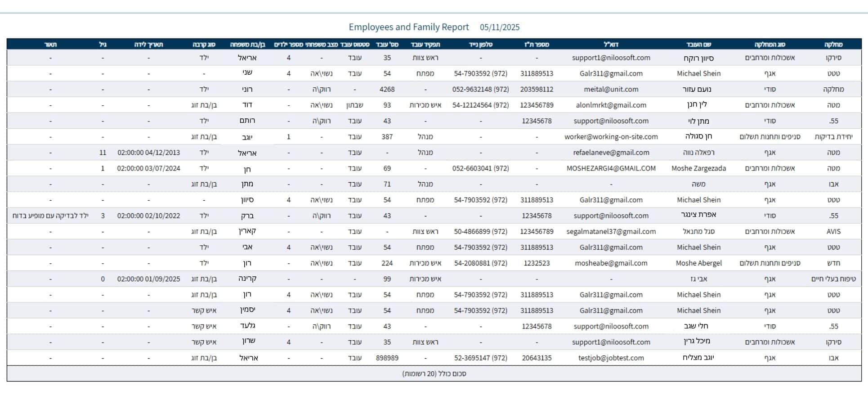868x405 pixels.
Task: Click the birth date 04/12/2013 cell
Action: coord(148,153)
